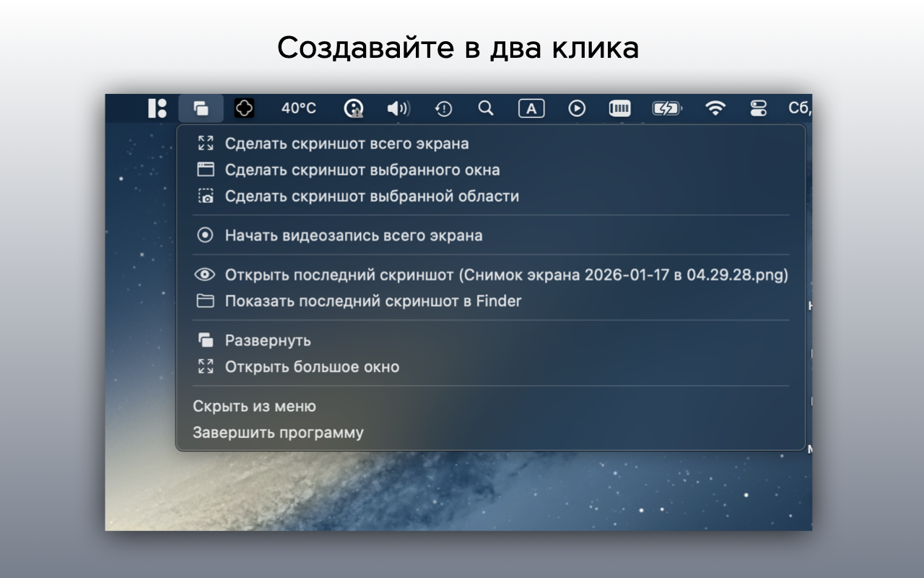Click the keyboard input source 'A' icon
924x578 pixels.
tap(531, 108)
